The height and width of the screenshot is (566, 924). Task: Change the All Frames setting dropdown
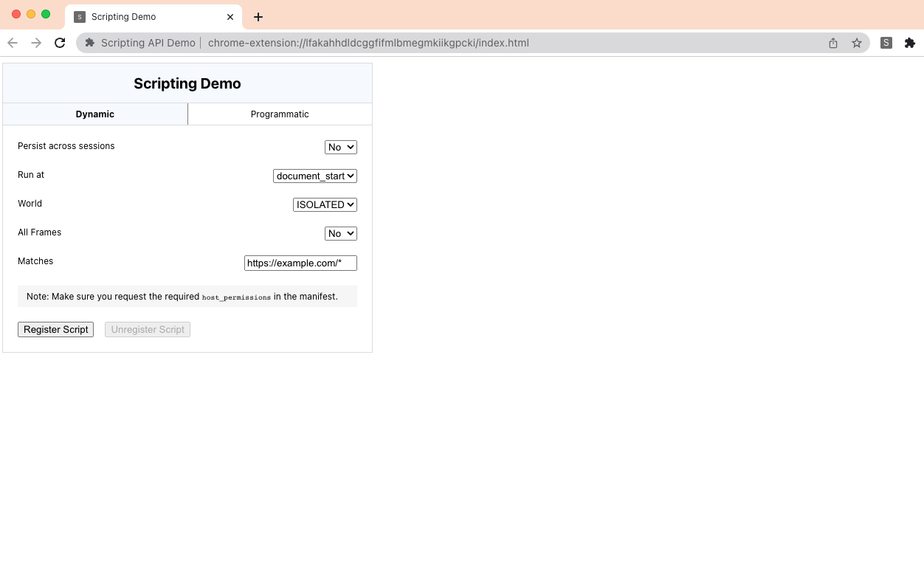point(340,233)
